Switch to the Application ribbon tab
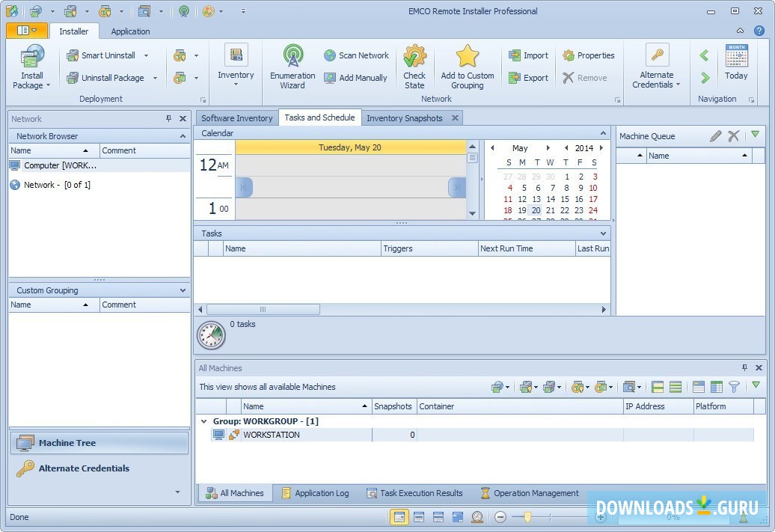Image resolution: width=775 pixels, height=532 pixels. coord(130,31)
